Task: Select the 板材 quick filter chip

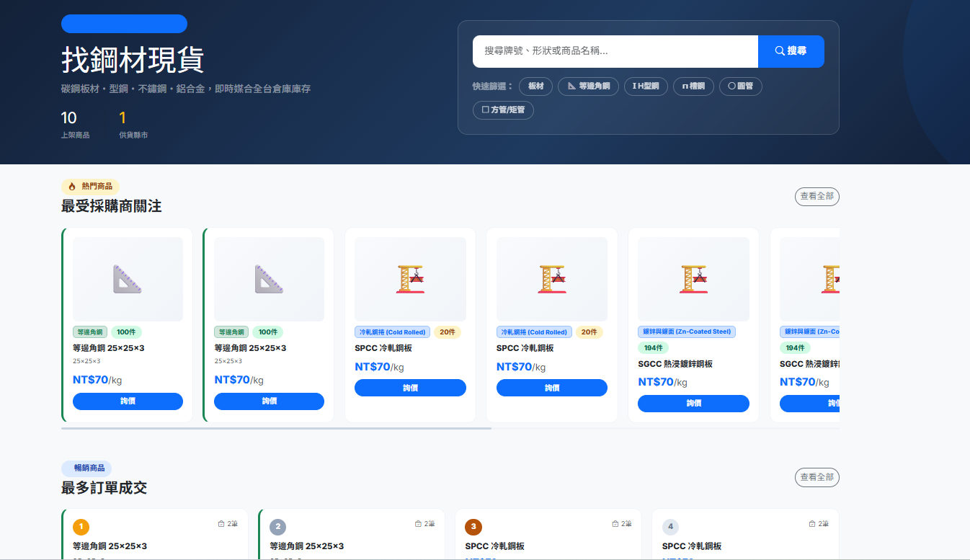Action: pos(535,86)
